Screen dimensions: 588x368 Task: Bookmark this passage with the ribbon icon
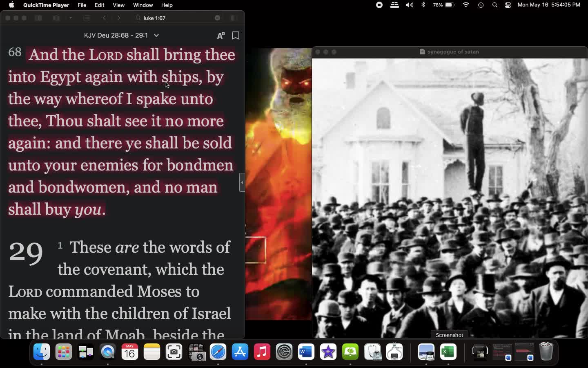point(236,36)
